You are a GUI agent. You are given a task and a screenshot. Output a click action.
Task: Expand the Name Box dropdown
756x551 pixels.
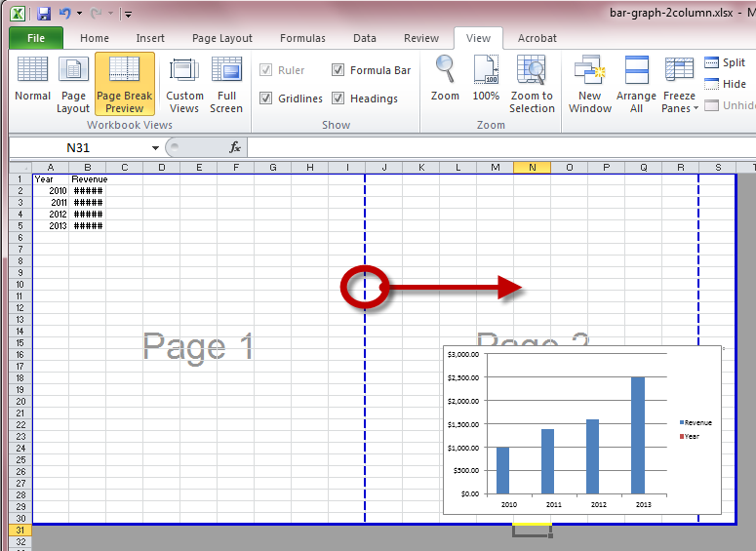coord(155,147)
